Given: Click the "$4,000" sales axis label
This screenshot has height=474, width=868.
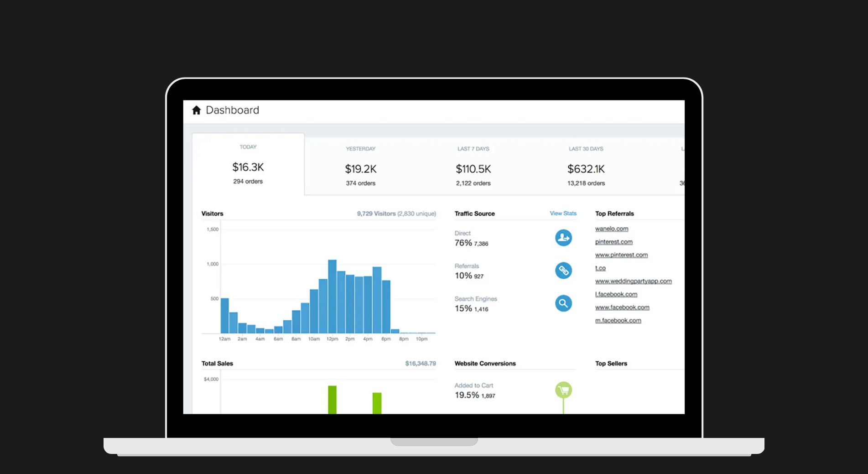Looking at the screenshot, I should [x=211, y=379].
